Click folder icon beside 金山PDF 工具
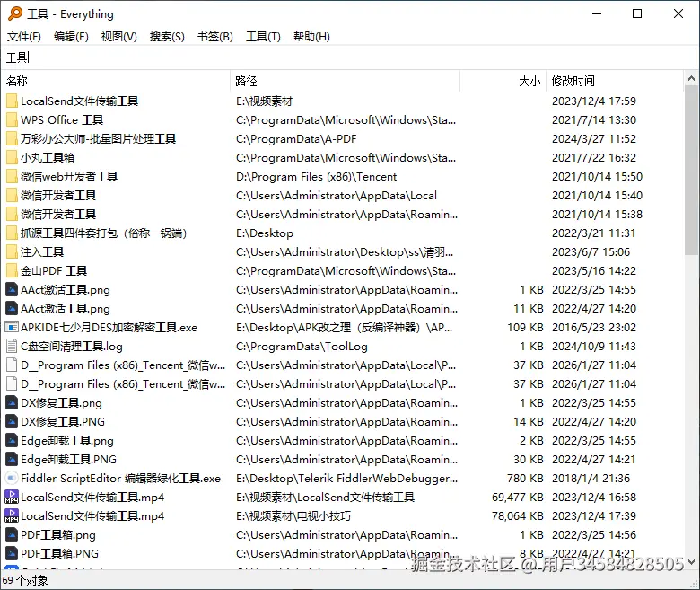 point(12,270)
